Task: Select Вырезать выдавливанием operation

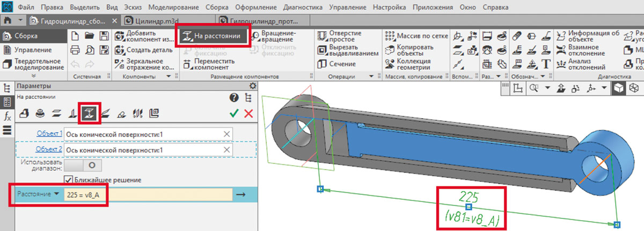Action: [x=348, y=50]
